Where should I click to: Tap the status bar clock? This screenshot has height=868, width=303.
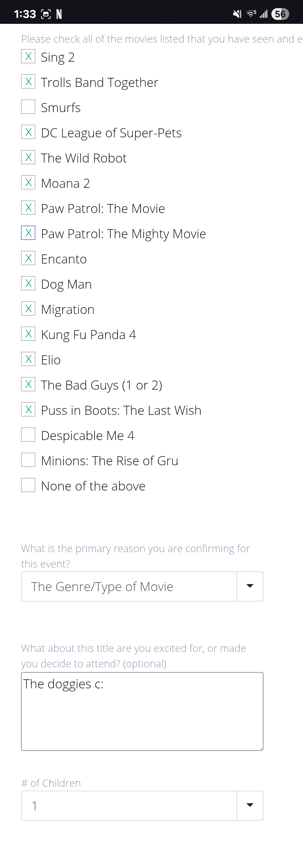tap(25, 14)
